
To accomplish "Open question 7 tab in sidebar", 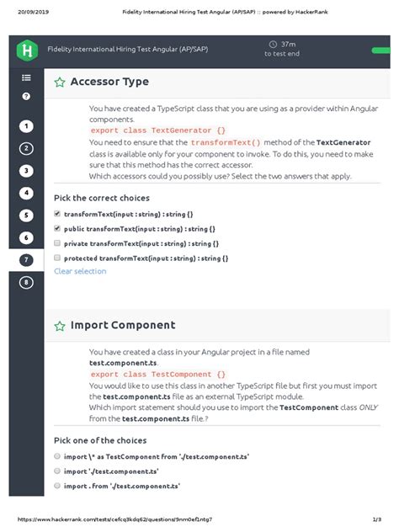I will [x=26, y=260].
